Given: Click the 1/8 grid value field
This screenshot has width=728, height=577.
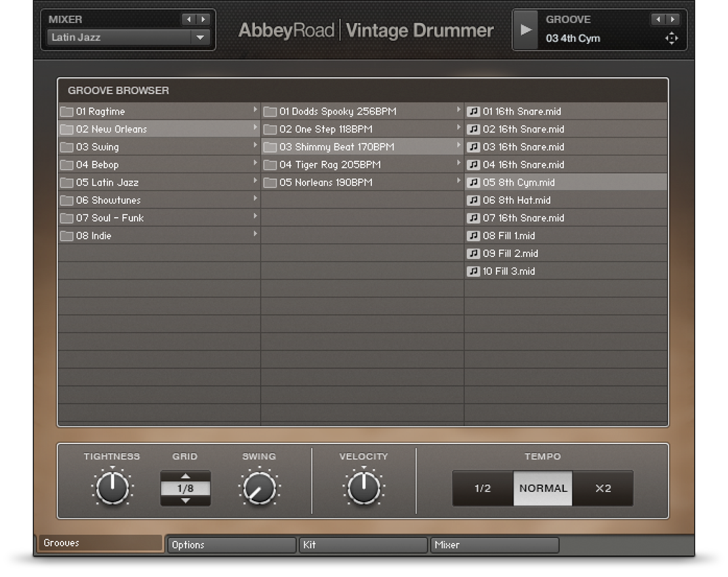Looking at the screenshot, I should pos(185,488).
